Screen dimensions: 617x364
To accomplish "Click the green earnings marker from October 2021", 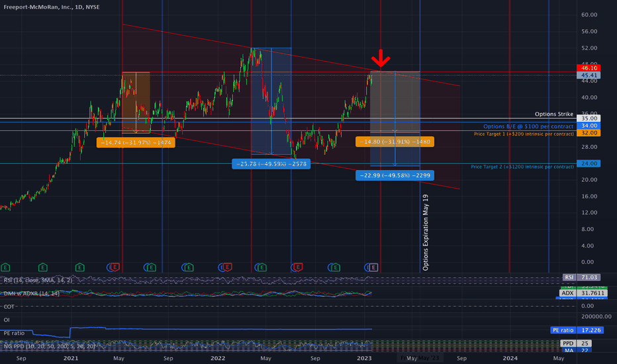I will pos(189,267).
